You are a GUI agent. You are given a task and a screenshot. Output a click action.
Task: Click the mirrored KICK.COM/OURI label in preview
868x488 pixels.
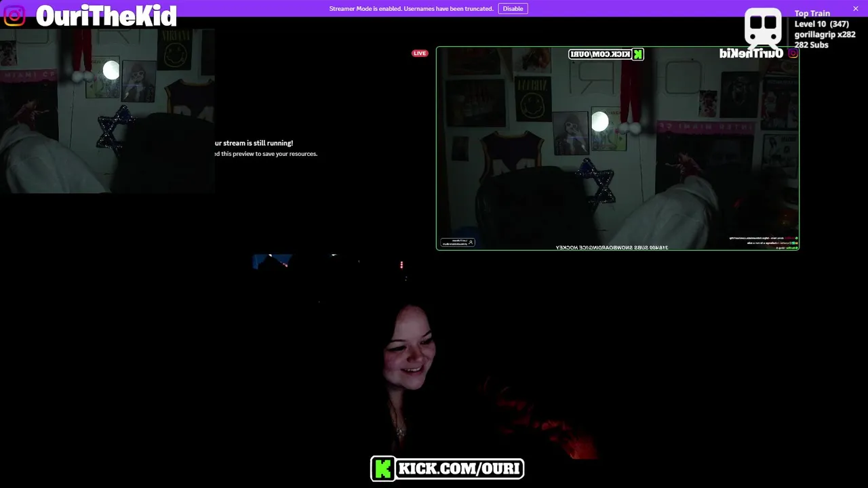tap(606, 54)
